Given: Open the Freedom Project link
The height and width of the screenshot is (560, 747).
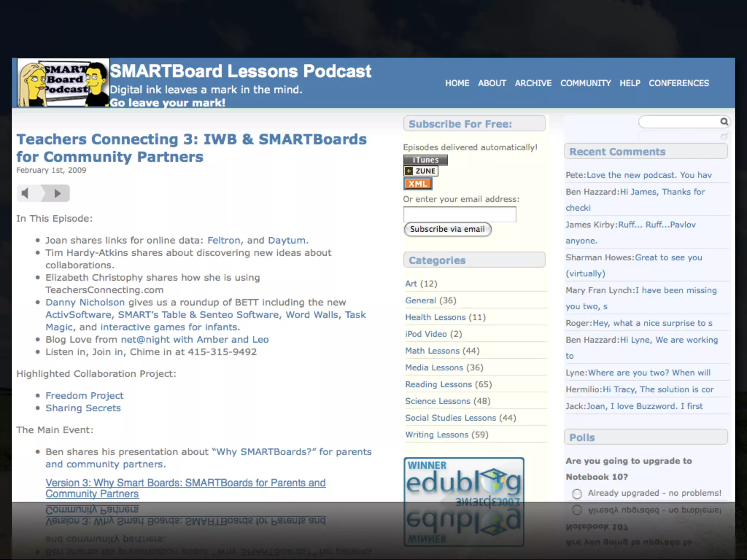Looking at the screenshot, I should 84,396.
